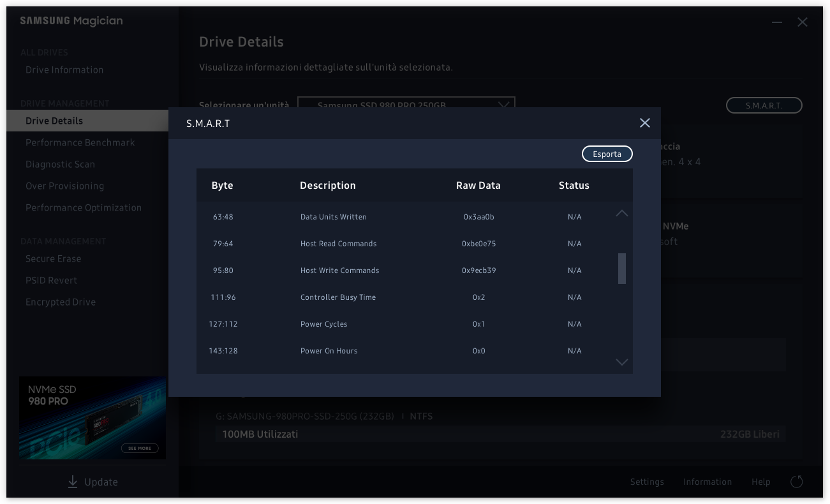This screenshot has height=504, width=830.
Task: Select the Host Write Commands row
Action: pos(406,271)
